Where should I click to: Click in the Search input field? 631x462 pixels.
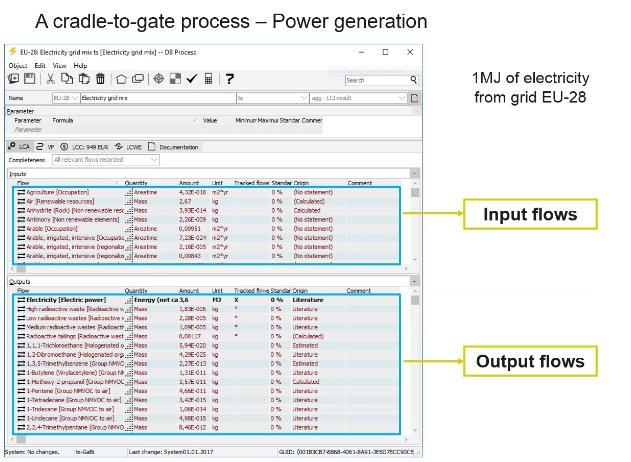(377, 80)
